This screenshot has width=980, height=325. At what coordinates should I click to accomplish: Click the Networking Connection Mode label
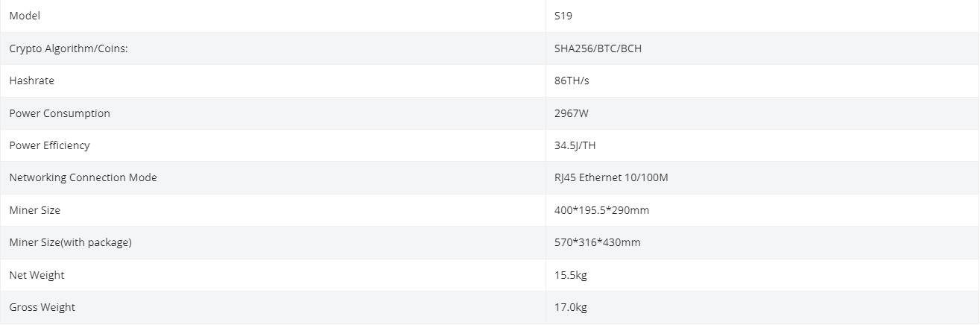point(83,177)
